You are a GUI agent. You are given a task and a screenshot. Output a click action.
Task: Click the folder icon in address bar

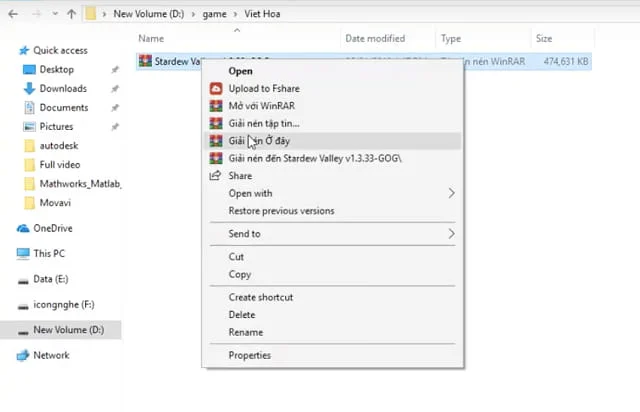coord(91,14)
